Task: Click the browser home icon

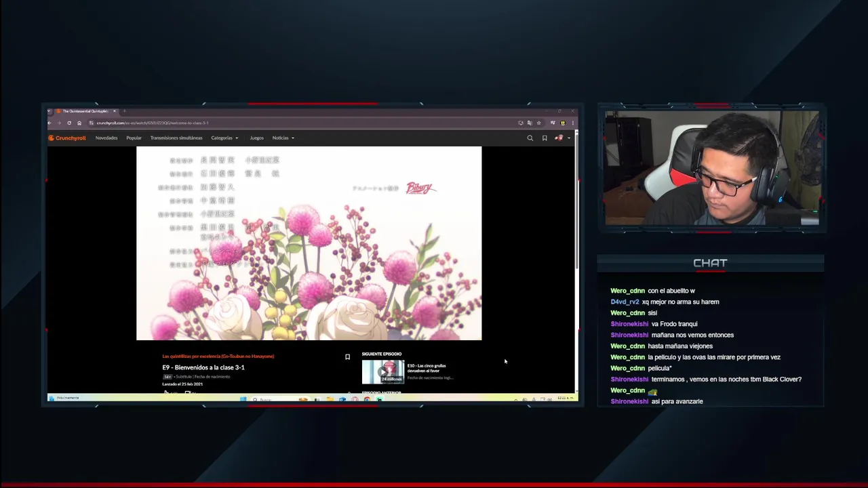Action: point(79,123)
